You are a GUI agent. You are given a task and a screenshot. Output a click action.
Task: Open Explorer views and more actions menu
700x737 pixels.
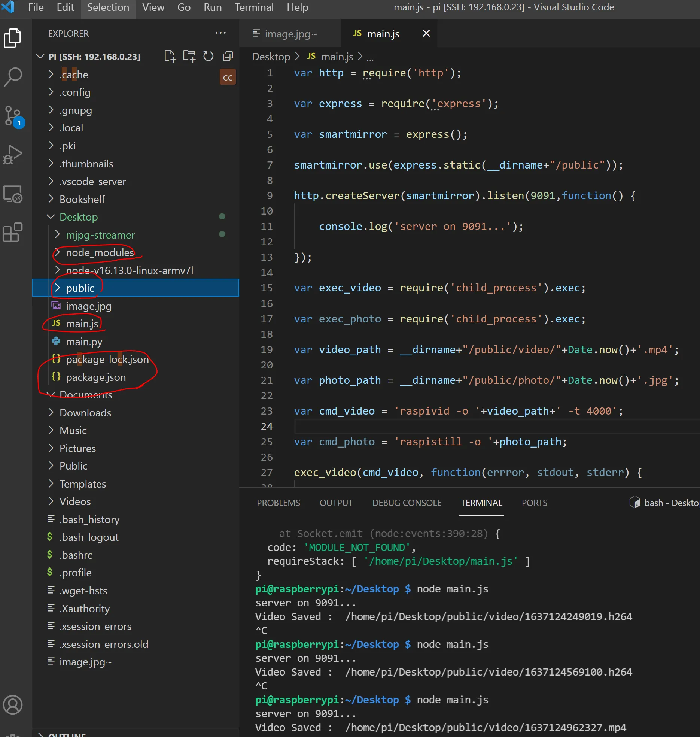(x=220, y=33)
